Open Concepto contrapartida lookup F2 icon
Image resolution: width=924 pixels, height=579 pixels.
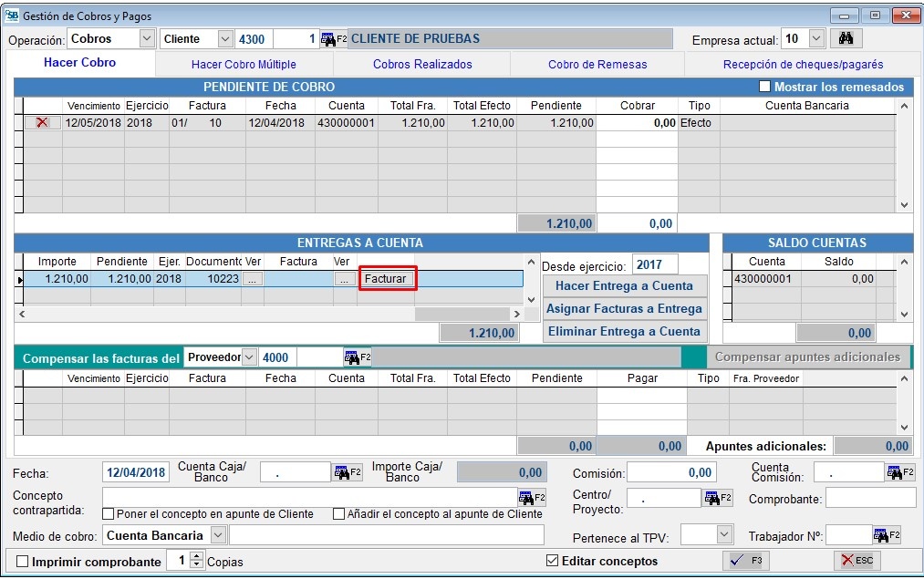(532, 497)
